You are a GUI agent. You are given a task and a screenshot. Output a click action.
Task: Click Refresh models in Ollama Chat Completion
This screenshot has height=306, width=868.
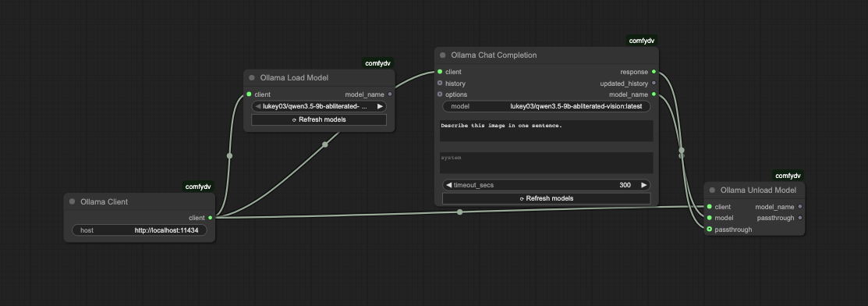point(547,198)
